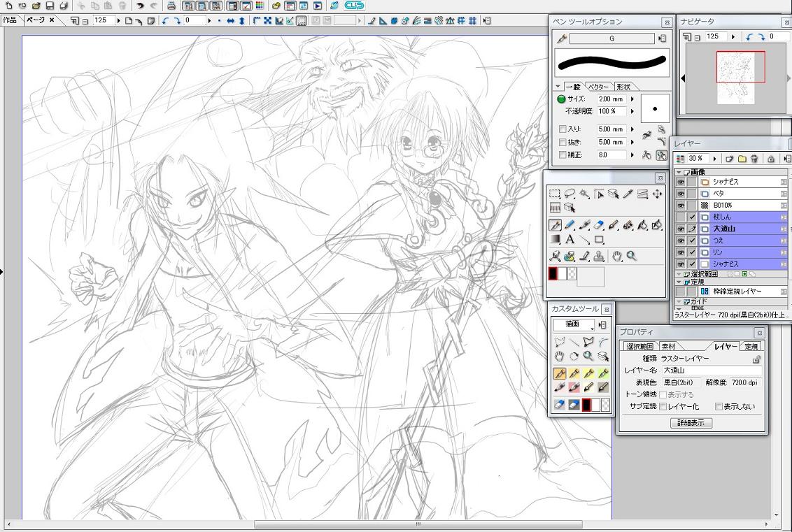Screen dimensions: 792x532
Task: Select the magic wand tool
Action: [x=584, y=194]
